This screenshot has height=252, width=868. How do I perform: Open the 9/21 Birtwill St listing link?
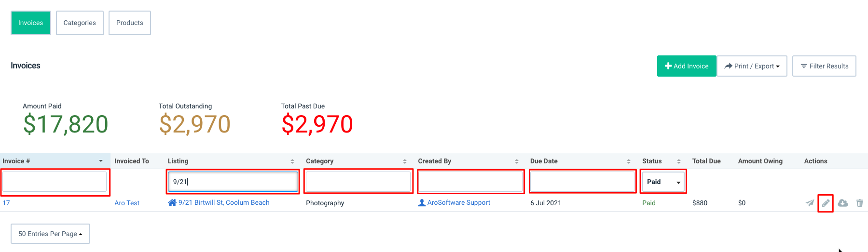coord(219,203)
